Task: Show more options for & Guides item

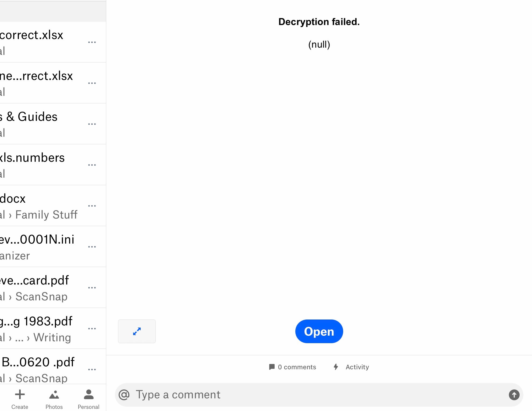Action: pos(92,124)
